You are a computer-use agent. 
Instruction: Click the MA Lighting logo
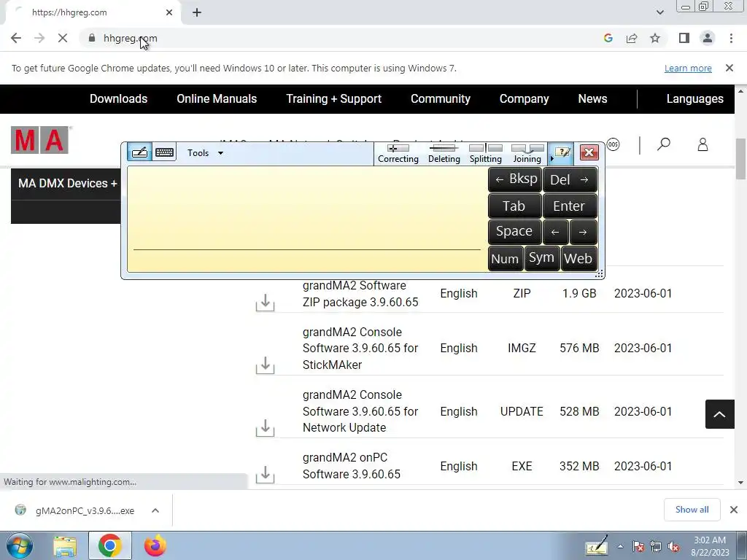(40, 140)
